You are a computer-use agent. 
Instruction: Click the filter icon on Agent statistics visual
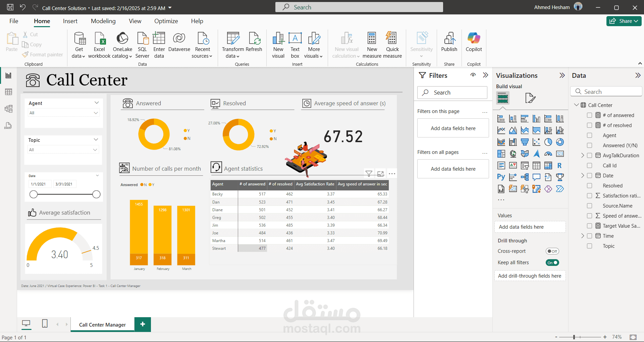click(x=369, y=174)
